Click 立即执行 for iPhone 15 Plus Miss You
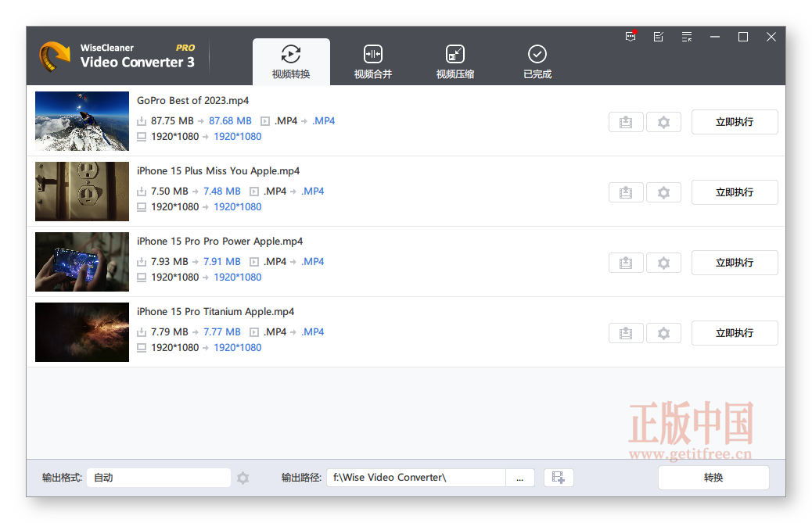Screen dimensions: 812x523 (735, 192)
